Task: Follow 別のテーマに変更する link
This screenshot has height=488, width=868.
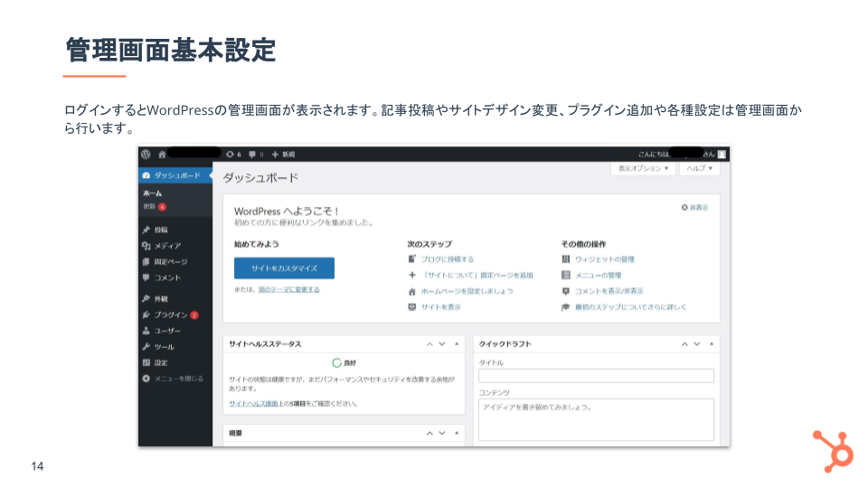Action: tap(289, 290)
